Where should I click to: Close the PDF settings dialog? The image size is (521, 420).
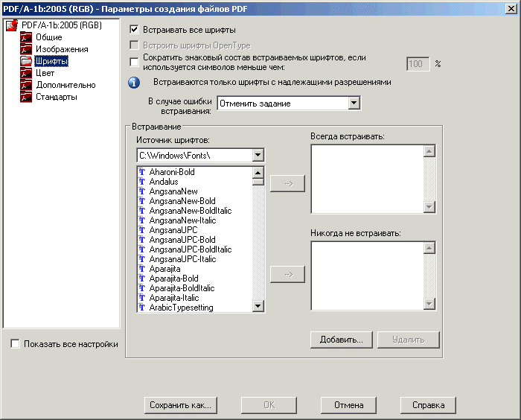tap(511, 9)
